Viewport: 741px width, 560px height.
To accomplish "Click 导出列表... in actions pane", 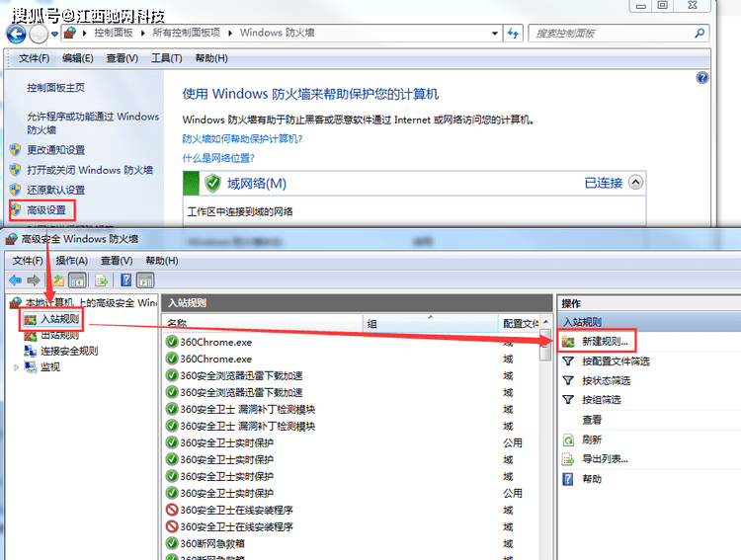I will [x=605, y=459].
